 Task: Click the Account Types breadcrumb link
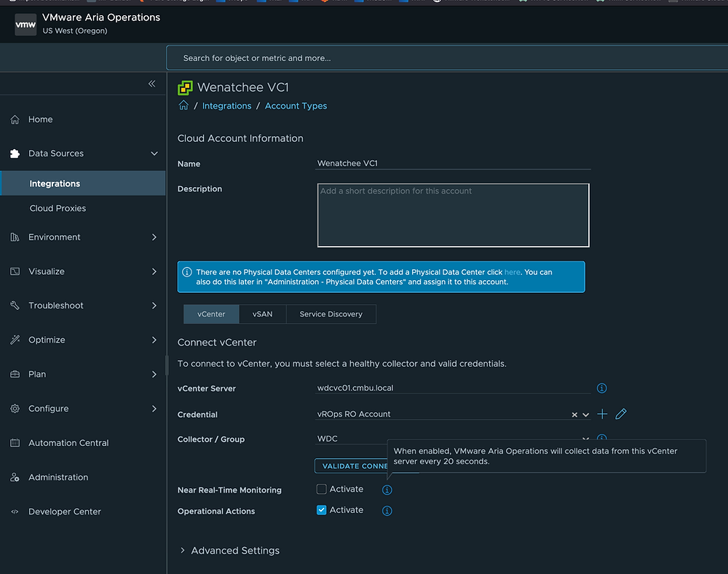(296, 105)
